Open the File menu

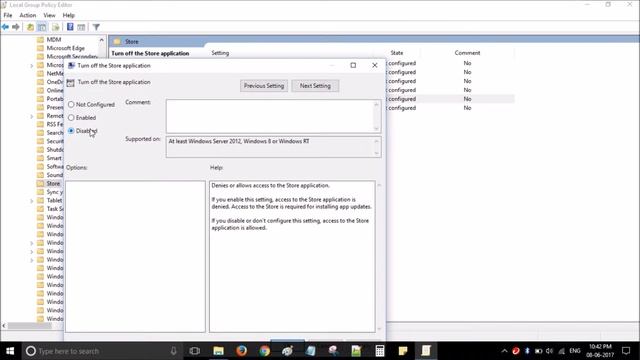tap(8, 15)
